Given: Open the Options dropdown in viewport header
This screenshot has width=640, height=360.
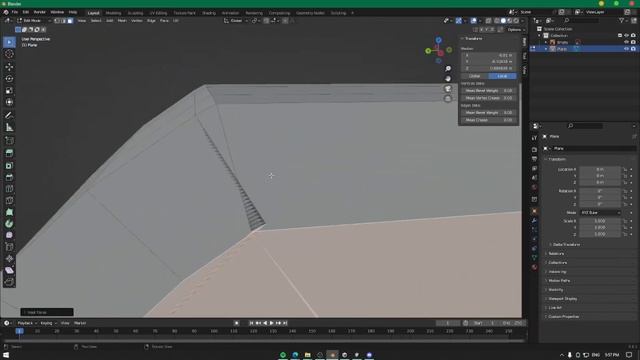Looking at the screenshot, I should [x=516, y=29].
